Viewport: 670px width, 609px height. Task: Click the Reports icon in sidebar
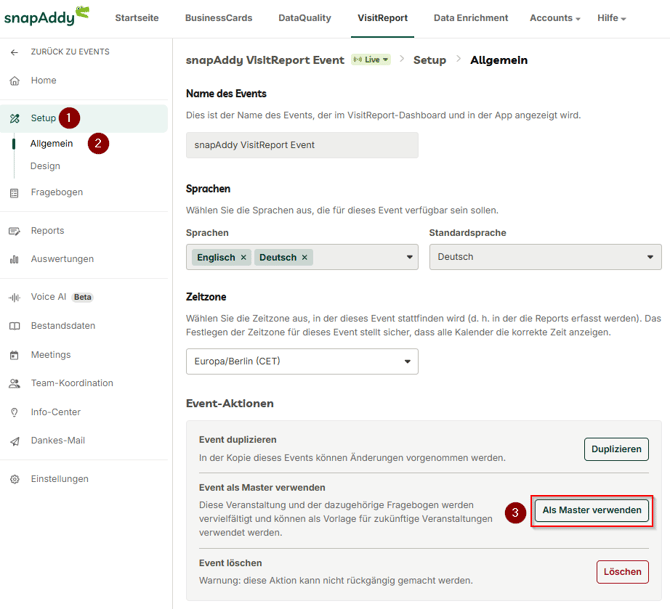14,231
